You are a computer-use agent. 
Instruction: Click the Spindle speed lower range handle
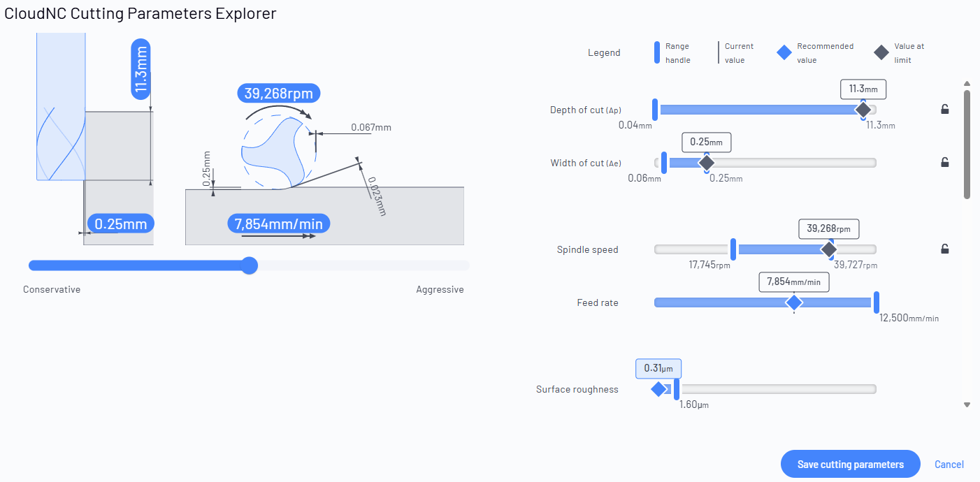click(733, 249)
